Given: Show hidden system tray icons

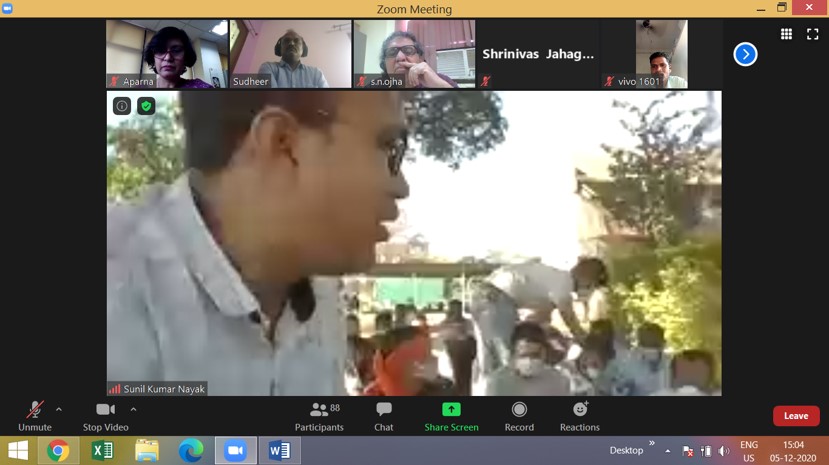Looking at the screenshot, I should 668,451.
